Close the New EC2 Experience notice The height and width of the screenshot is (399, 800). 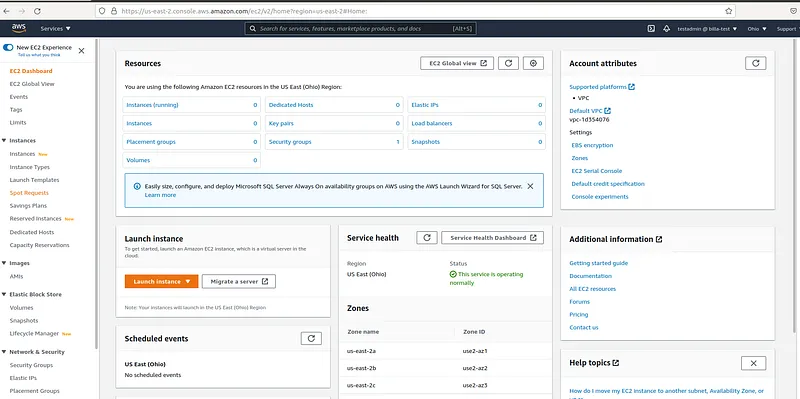coord(81,51)
